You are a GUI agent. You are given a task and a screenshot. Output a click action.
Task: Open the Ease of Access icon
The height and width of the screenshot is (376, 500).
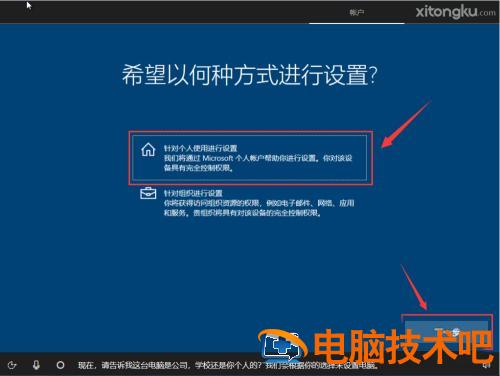click(x=12, y=365)
